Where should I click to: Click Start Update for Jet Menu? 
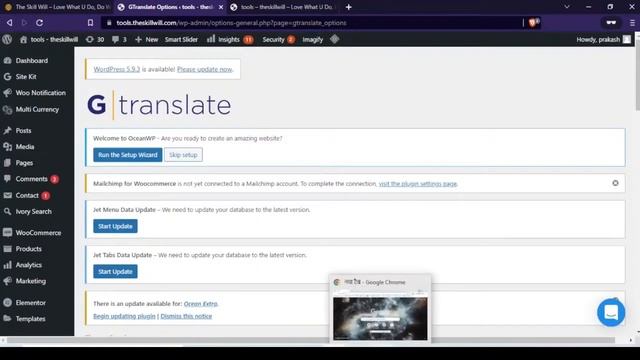(x=115, y=226)
